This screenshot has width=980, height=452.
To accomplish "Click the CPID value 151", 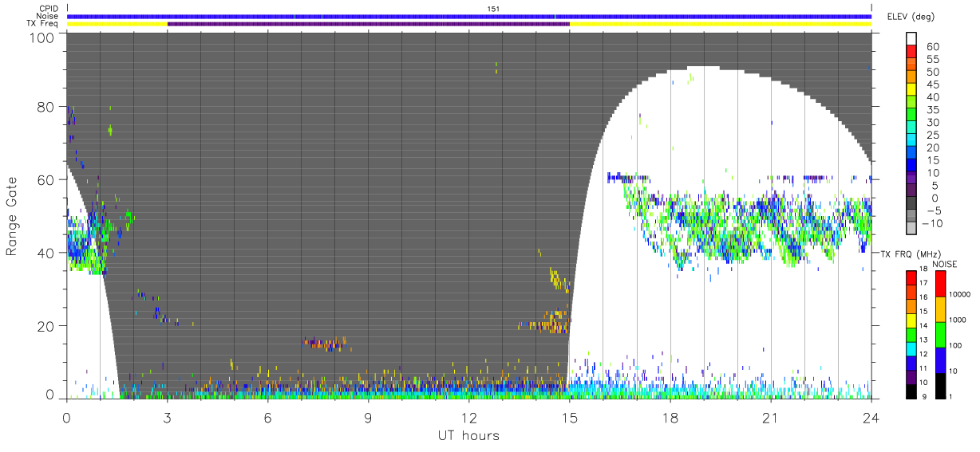I will (494, 9).
